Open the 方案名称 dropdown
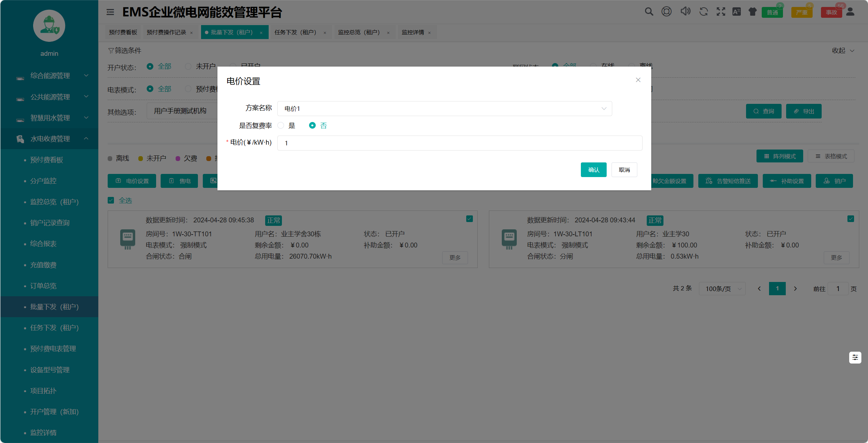The image size is (868, 443). (444, 109)
